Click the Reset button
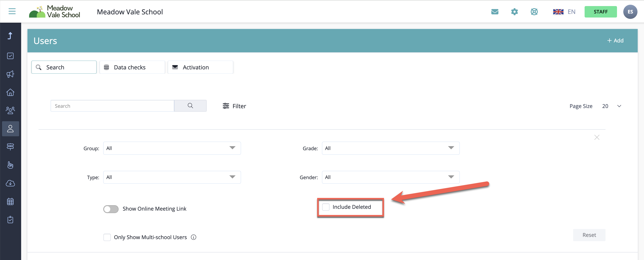 click(589, 235)
